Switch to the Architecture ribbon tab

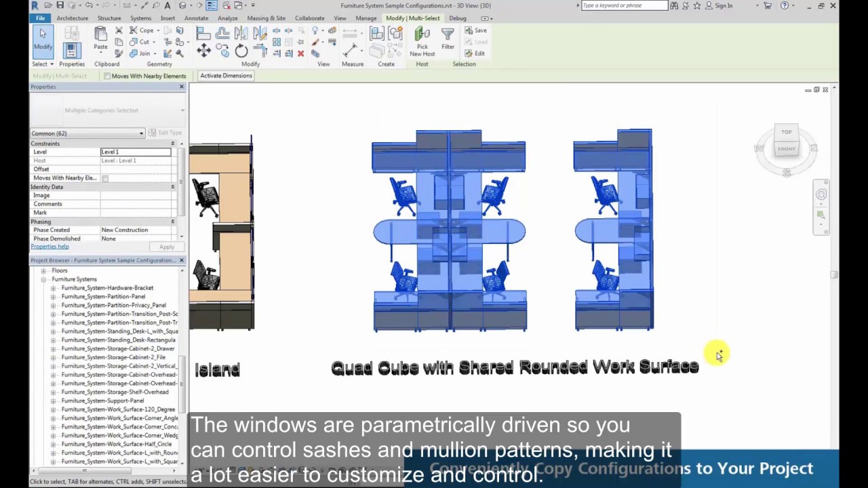[72, 18]
